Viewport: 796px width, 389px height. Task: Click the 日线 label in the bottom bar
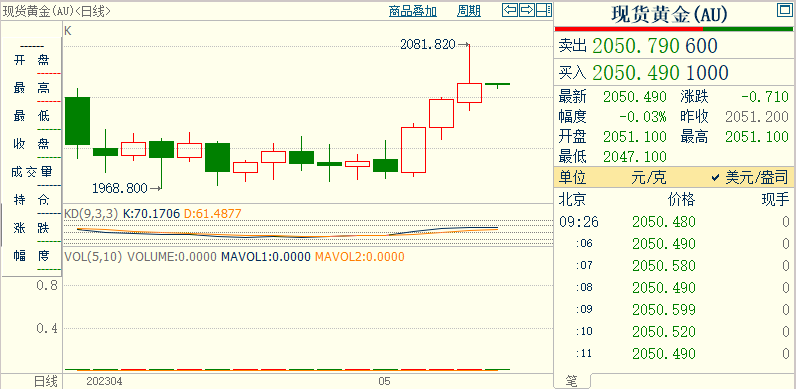46,381
